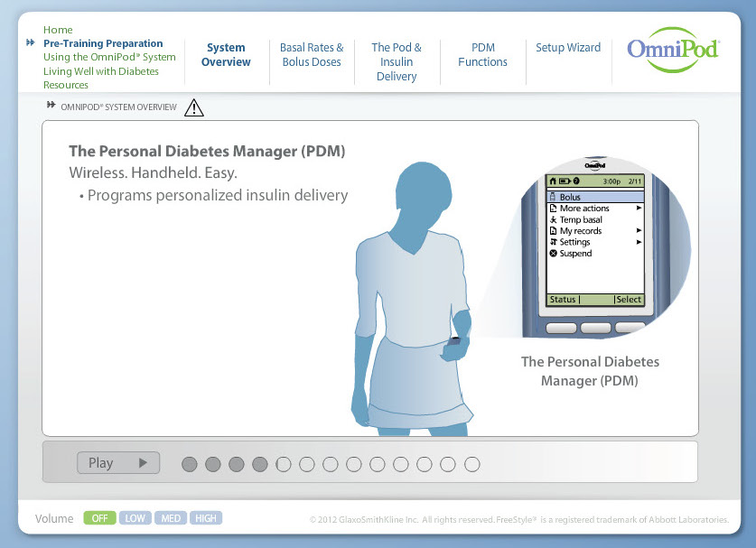Click the double-arrow beside Pre-Training Preparation
The height and width of the screenshot is (548, 756).
31,43
